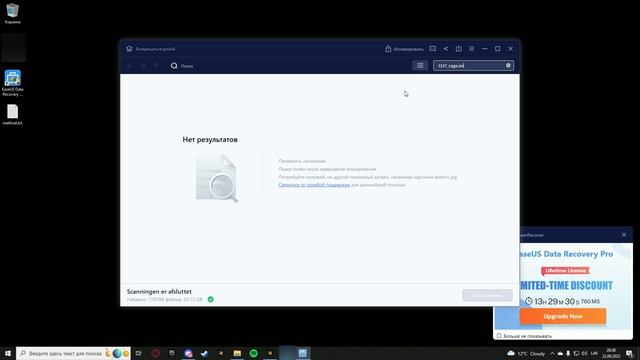This screenshot has height=360, width=640.
Task: Click the microphone tray icon
Action: (x=568, y=353)
